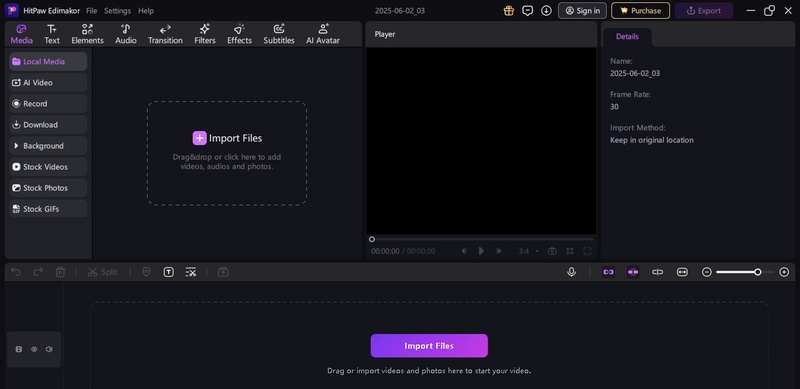This screenshot has height=389, width=800.
Task: Open the feedback message icon
Action: [528, 10]
